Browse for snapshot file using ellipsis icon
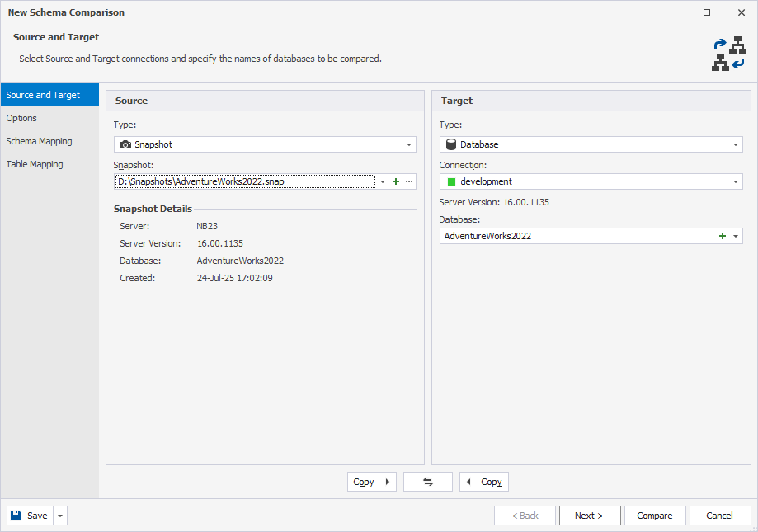Screen dimensions: 758x532 pos(408,181)
